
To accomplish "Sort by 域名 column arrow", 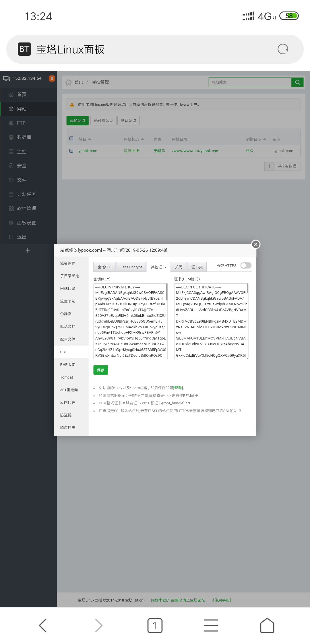I will (x=90, y=139).
